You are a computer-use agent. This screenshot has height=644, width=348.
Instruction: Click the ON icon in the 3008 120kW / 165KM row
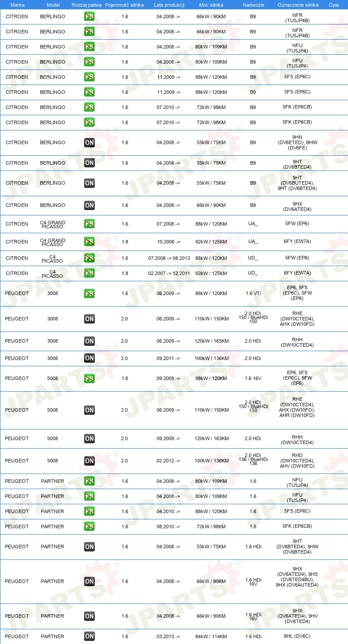click(89, 341)
